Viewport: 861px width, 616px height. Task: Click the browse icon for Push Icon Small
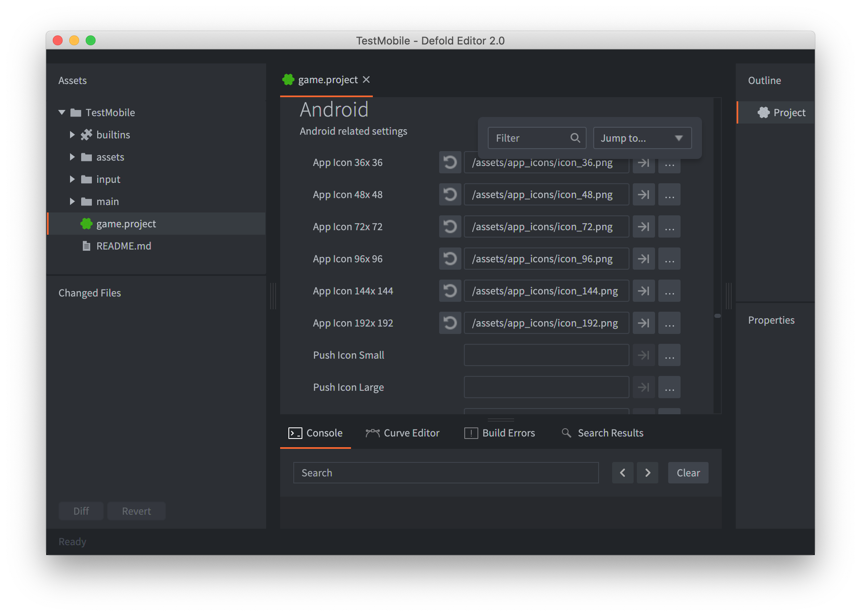[669, 355]
